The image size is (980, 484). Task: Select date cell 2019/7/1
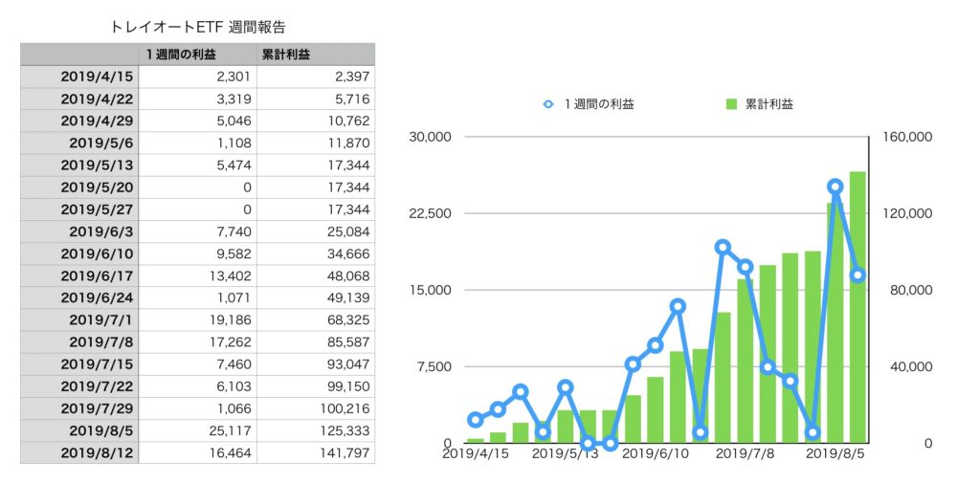click(79, 320)
